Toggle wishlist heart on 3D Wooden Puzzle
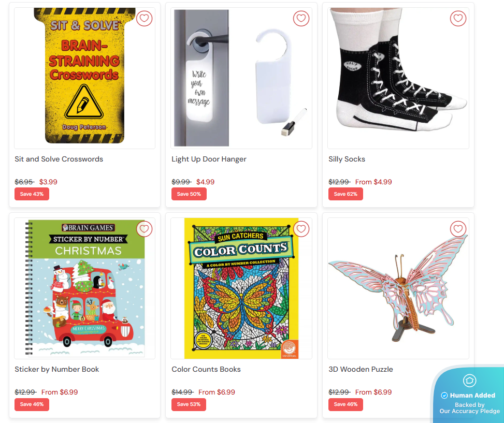 458,229
